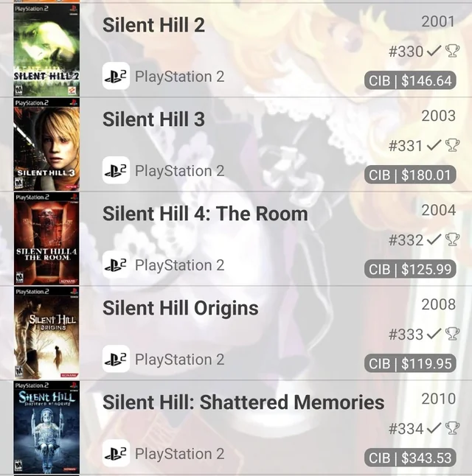The width and height of the screenshot is (472, 476).
Task: Select the Silent Hill 4: The Room cover
Action: click(x=46, y=239)
